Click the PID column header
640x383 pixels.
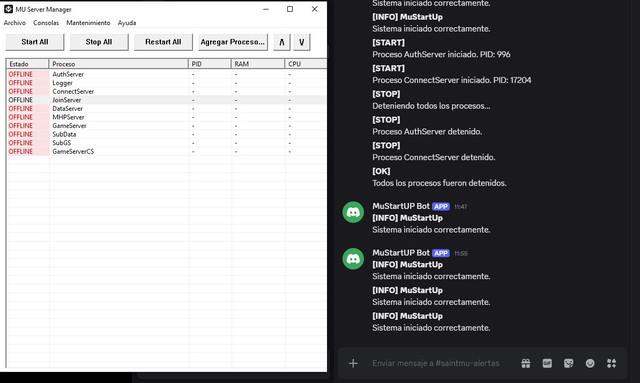tap(210, 64)
